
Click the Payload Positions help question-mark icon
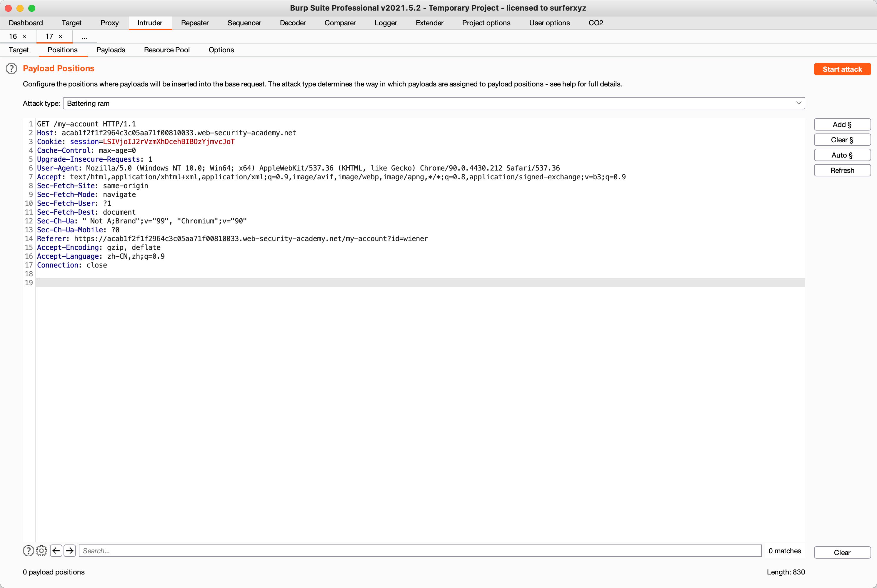(12, 69)
